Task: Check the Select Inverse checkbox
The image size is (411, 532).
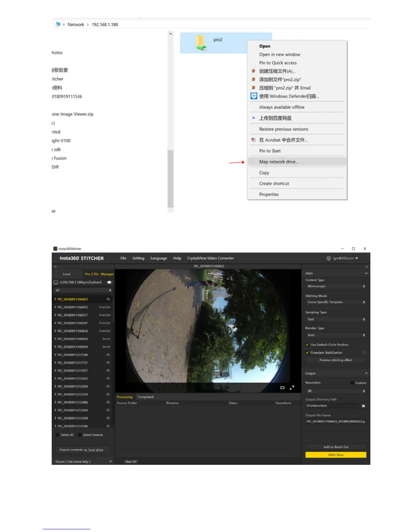Action: 80,435
